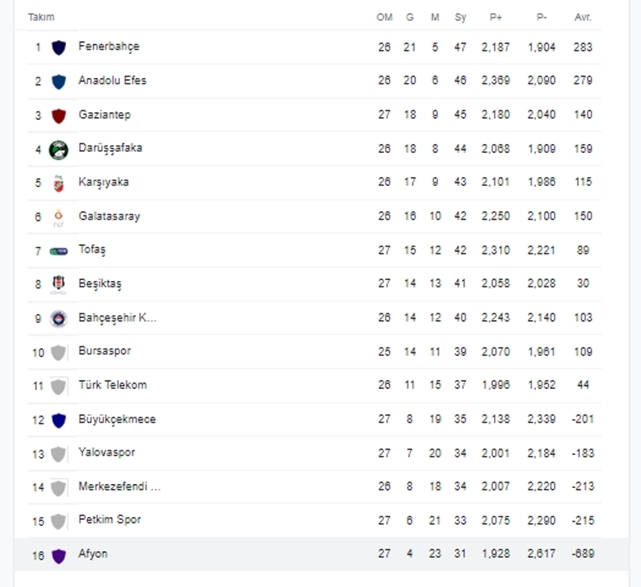Screen dimensions: 641x587
Task: Open the Türk Telekom team name
Action: (112, 385)
